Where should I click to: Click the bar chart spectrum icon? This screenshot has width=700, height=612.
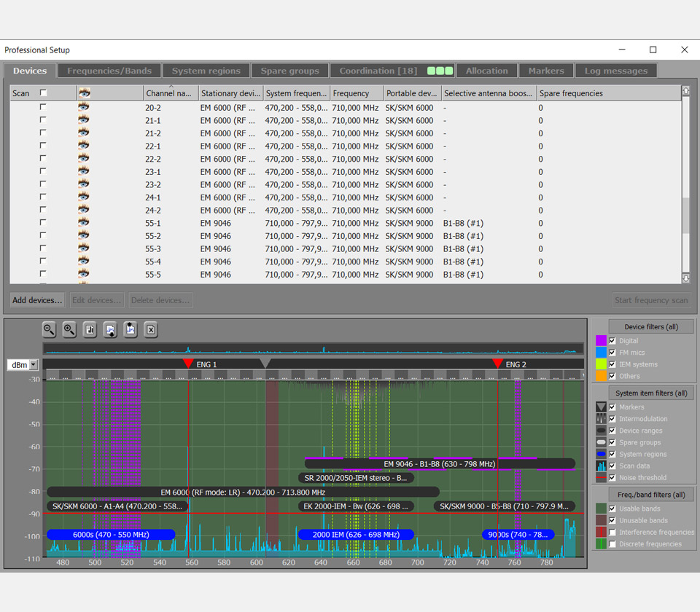(x=90, y=330)
